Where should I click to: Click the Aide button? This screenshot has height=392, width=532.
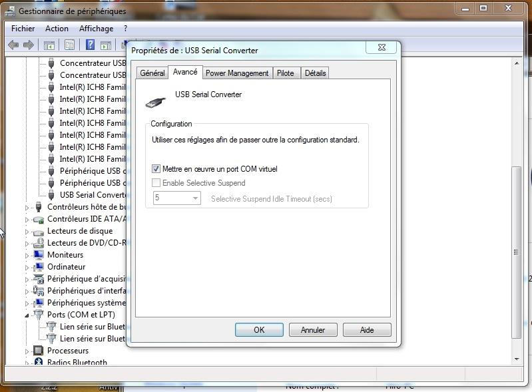(367, 330)
